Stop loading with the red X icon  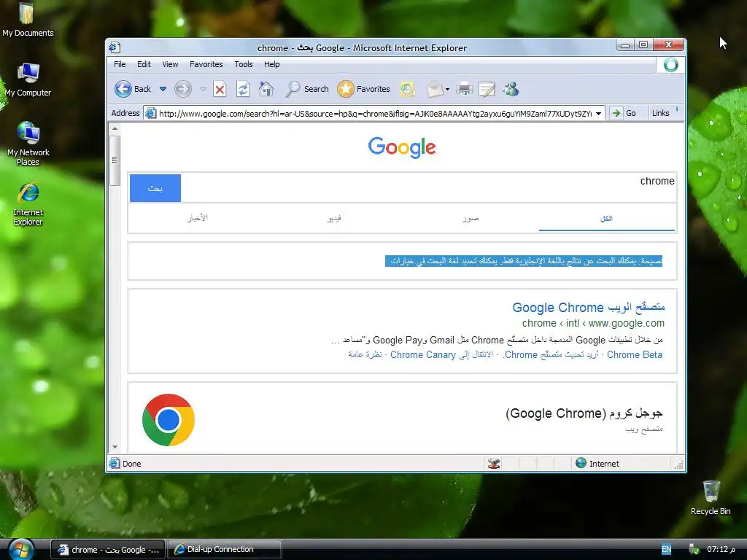tap(220, 89)
